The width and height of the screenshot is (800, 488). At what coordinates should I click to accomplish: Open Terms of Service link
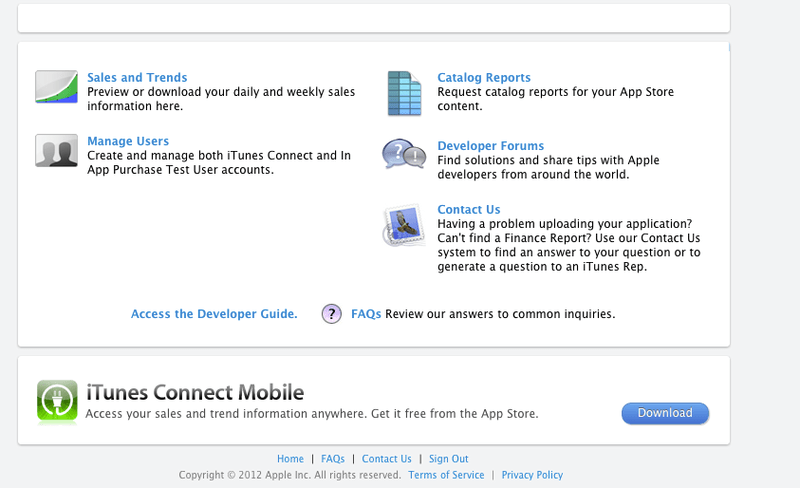click(446, 475)
